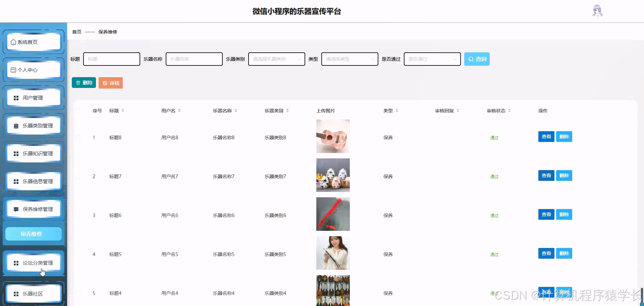644x306 pixels.
Task: Click the document icon beside 乐器类别管理
Action: pyautogui.click(x=15, y=125)
